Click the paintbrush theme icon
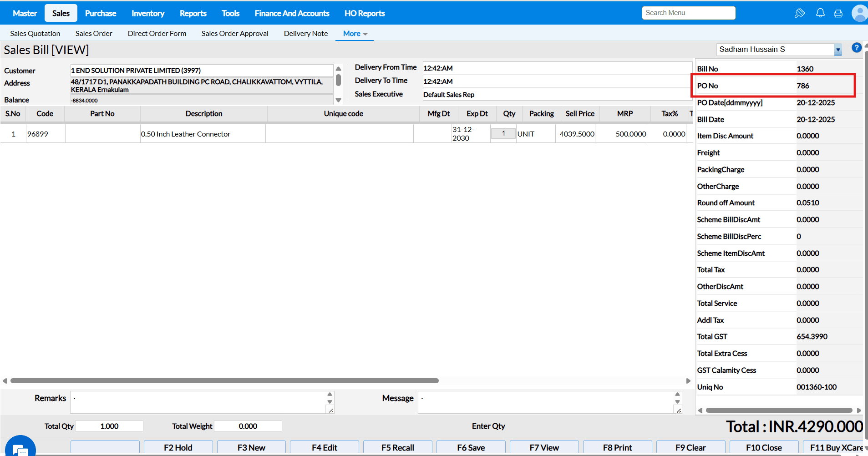868x456 pixels. 800,13
